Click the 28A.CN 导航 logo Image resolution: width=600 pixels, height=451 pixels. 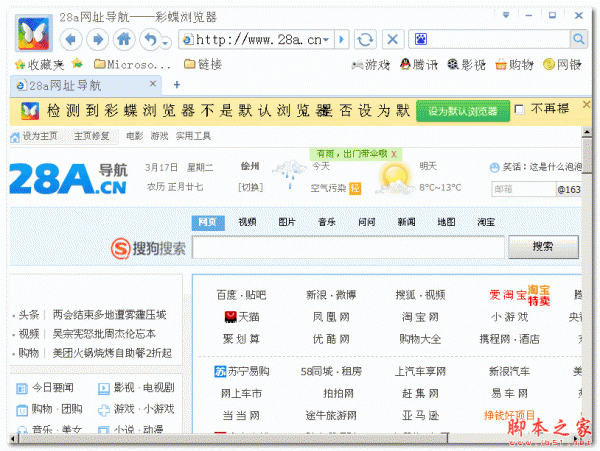click(69, 179)
